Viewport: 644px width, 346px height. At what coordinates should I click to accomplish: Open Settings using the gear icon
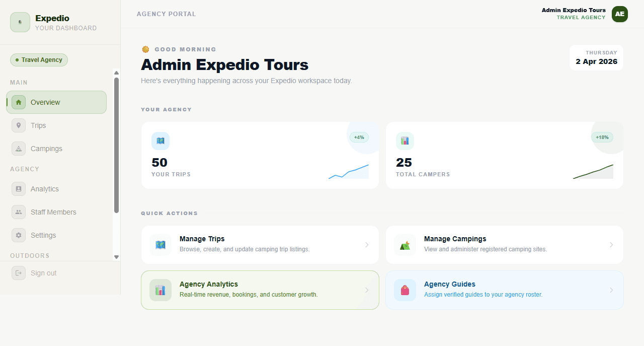19,235
